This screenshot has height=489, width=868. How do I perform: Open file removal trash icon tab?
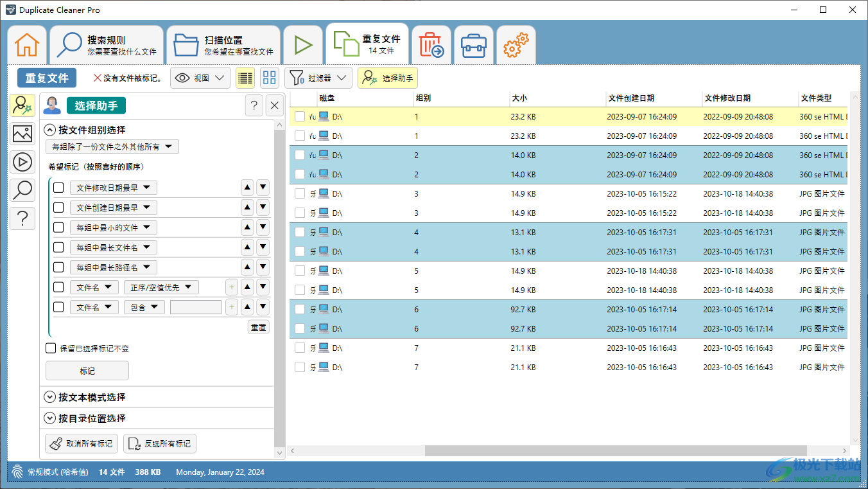tap(431, 45)
